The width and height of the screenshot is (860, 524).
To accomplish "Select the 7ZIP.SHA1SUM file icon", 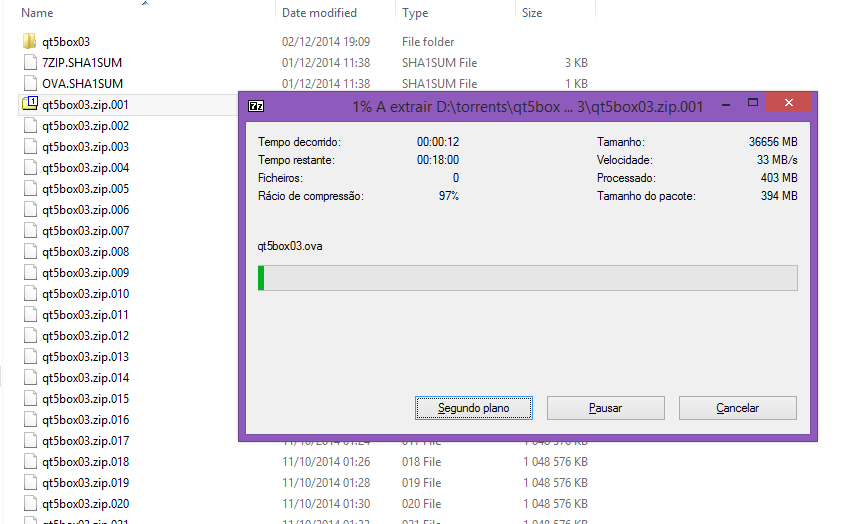I will (x=30, y=63).
